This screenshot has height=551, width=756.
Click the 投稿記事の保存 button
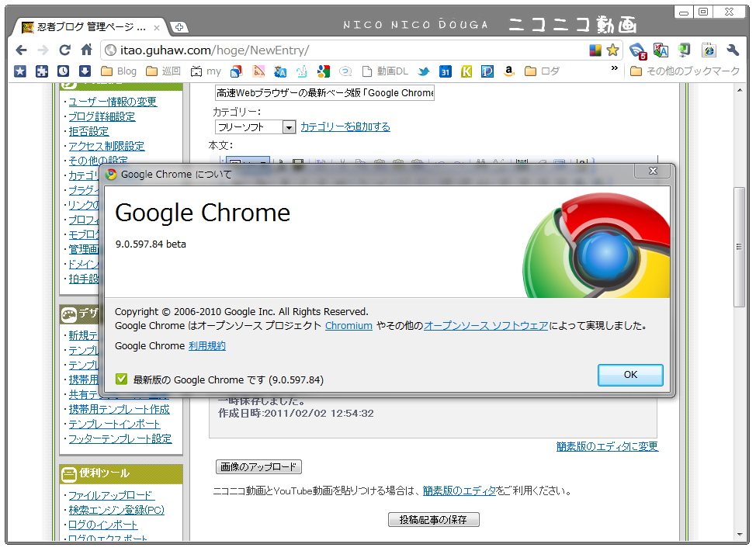pos(433,520)
